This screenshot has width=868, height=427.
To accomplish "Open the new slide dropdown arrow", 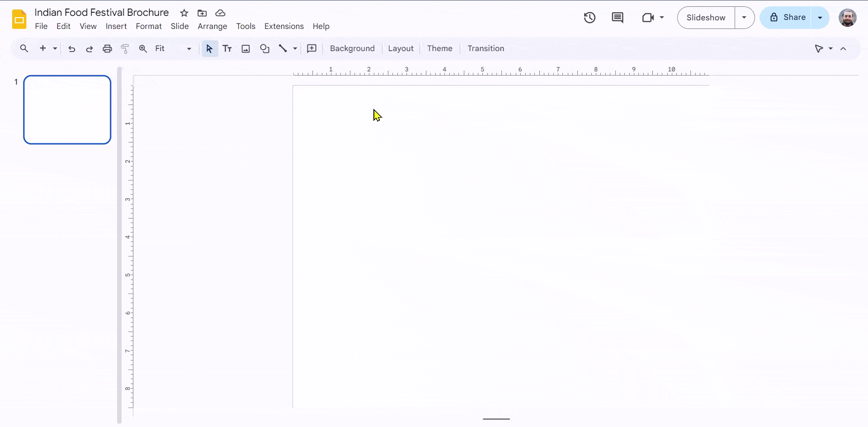I will coord(54,48).
